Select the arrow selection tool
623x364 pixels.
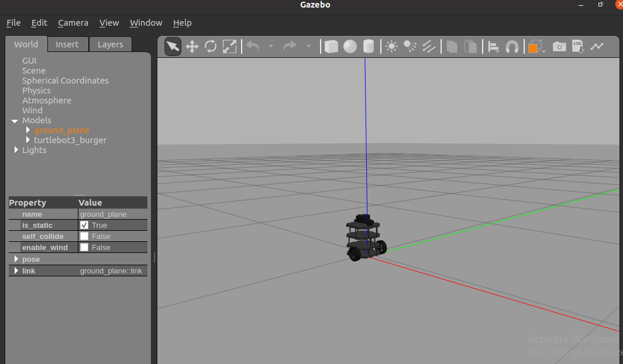pos(173,47)
